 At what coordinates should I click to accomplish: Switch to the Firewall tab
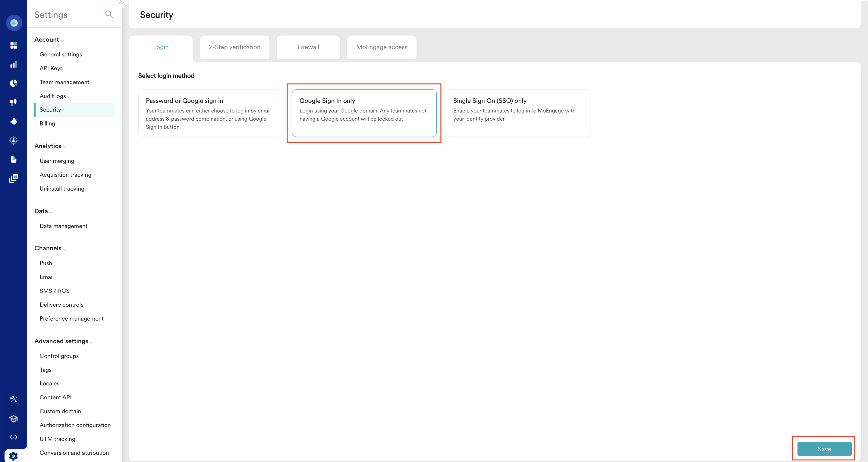[x=308, y=47]
